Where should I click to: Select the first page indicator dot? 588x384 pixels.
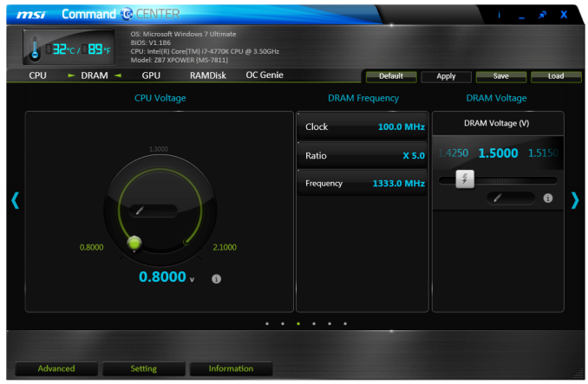click(x=267, y=323)
